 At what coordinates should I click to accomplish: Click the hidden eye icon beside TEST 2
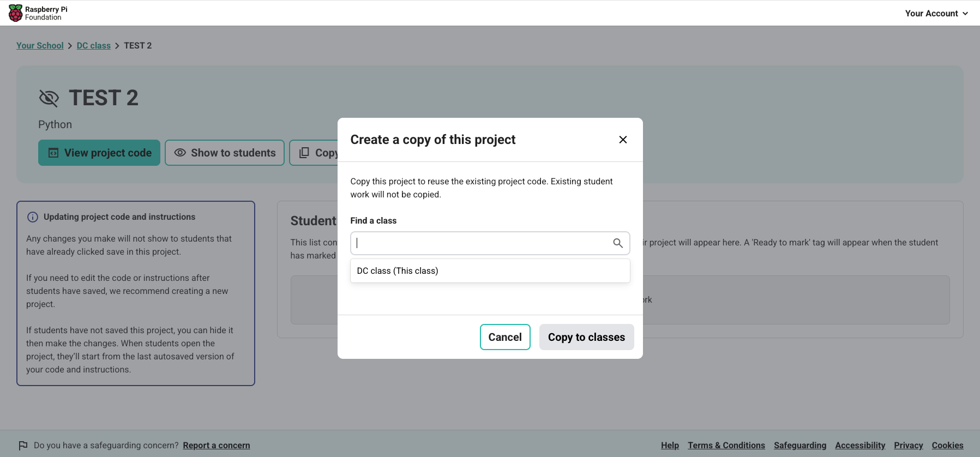click(49, 98)
